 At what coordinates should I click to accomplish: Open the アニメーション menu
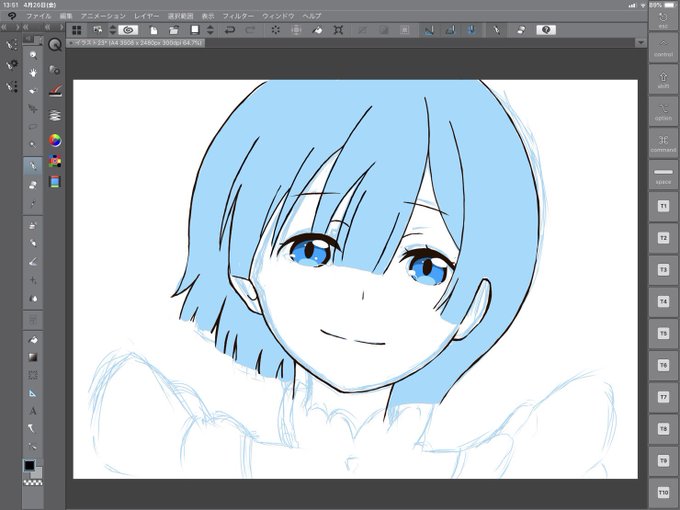(103, 16)
